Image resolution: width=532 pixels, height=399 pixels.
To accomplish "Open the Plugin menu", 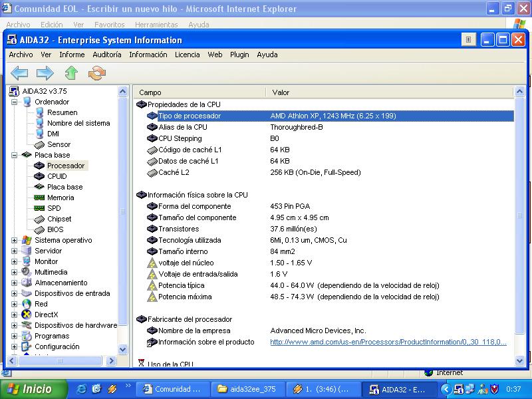I will 239,55.
